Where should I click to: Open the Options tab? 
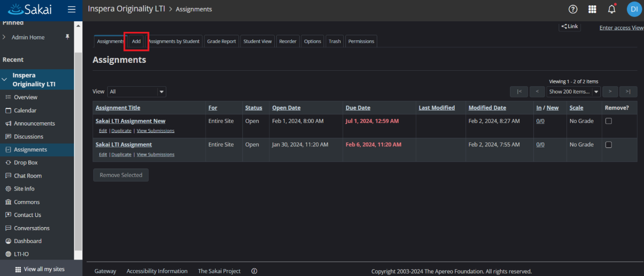point(312,41)
